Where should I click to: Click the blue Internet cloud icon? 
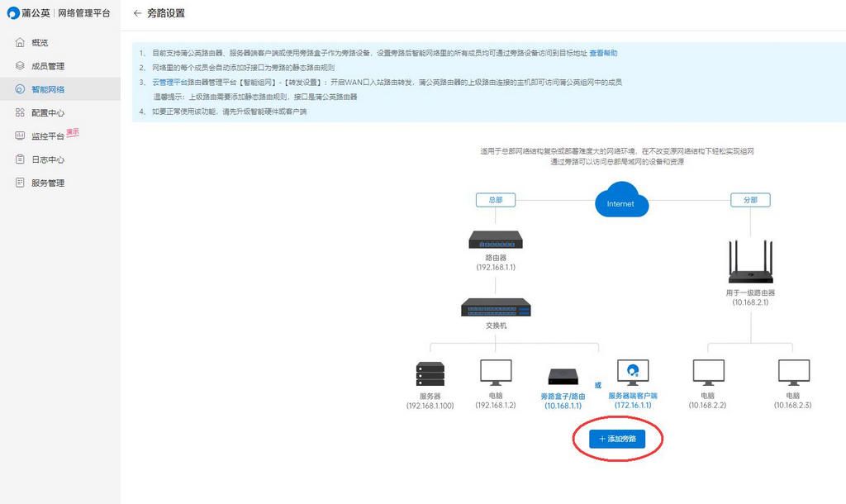(621, 200)
